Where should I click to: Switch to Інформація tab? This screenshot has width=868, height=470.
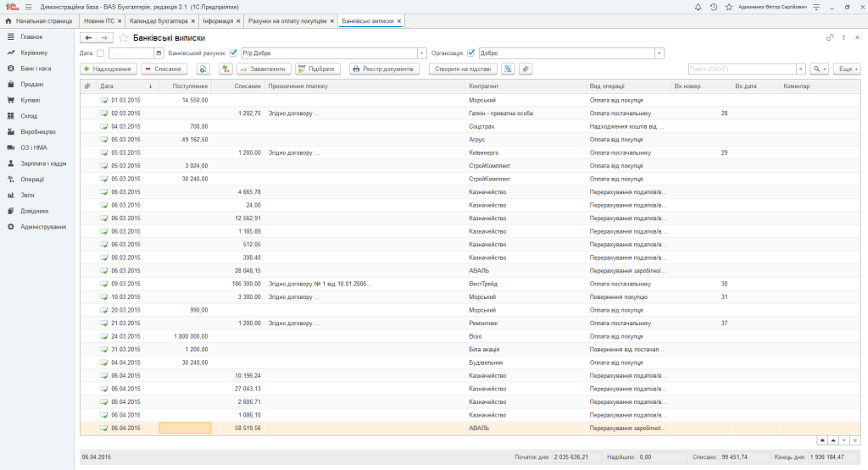[x=218, y=21]
